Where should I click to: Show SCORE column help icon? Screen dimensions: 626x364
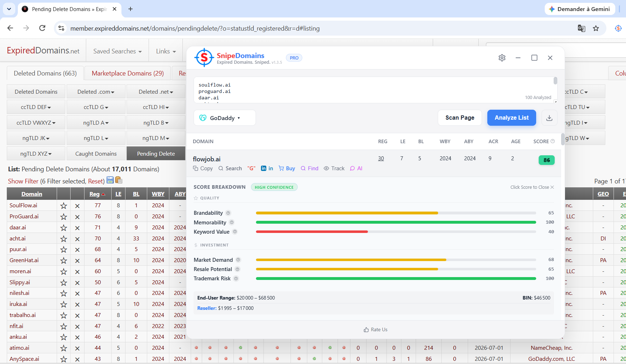(x=553, y=141)
